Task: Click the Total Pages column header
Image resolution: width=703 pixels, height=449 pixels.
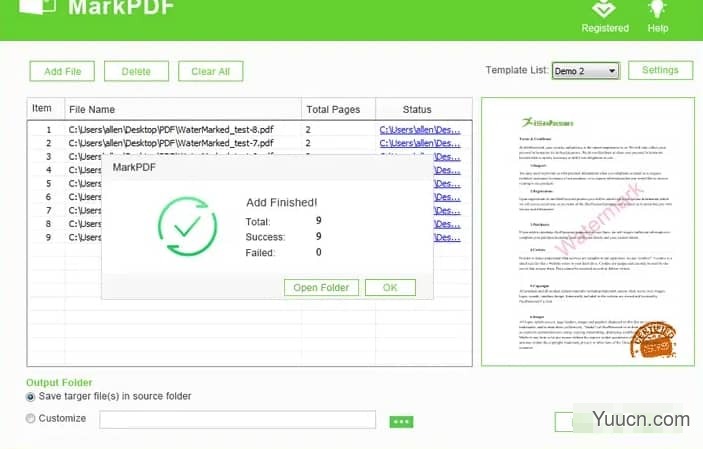Action: click(338, 109)
